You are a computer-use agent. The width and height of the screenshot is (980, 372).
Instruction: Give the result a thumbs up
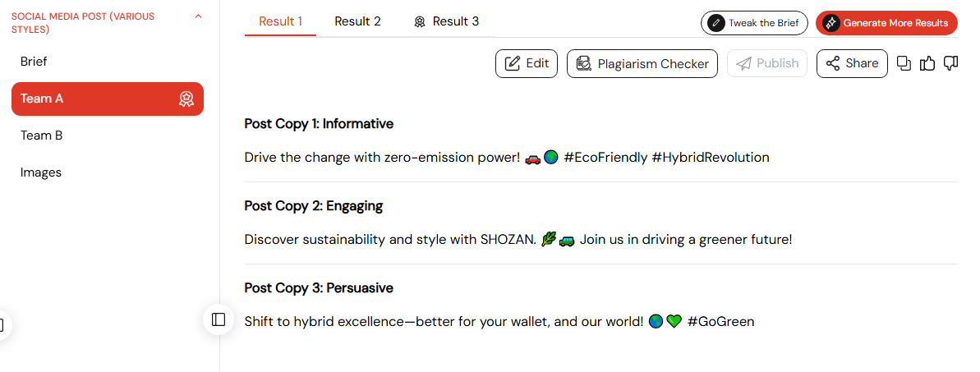tap(927, 63)
